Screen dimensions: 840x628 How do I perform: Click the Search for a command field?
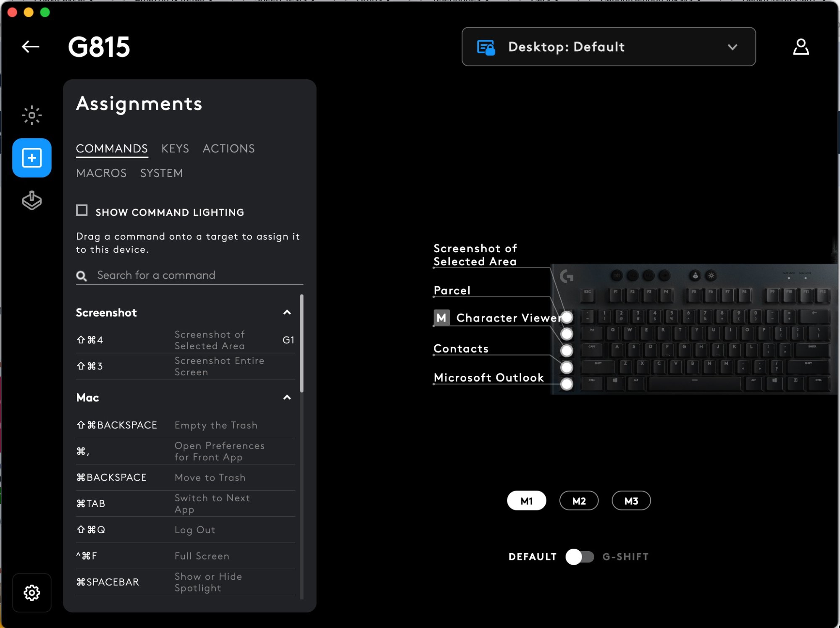pyautogui.click(x=189, y=275)
